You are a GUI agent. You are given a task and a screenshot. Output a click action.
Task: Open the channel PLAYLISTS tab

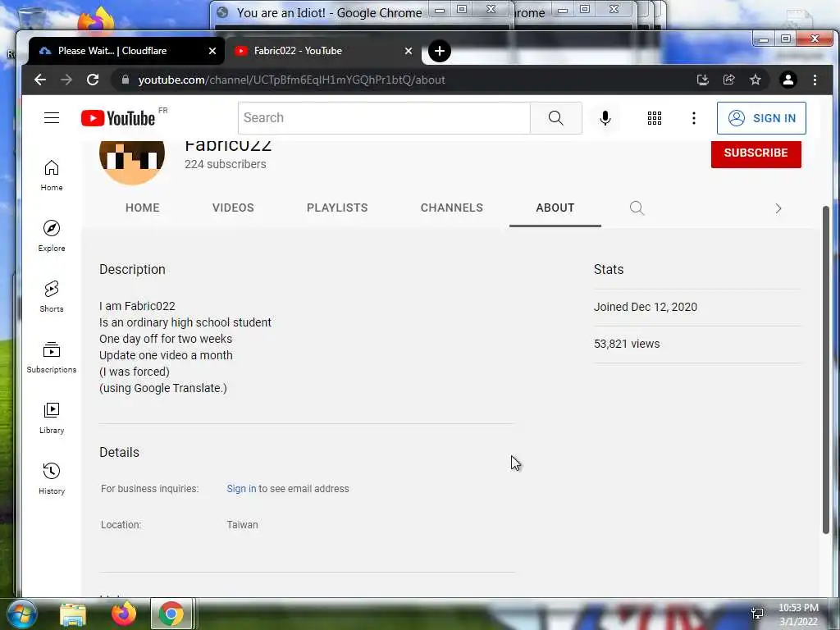tap(337, 208)
